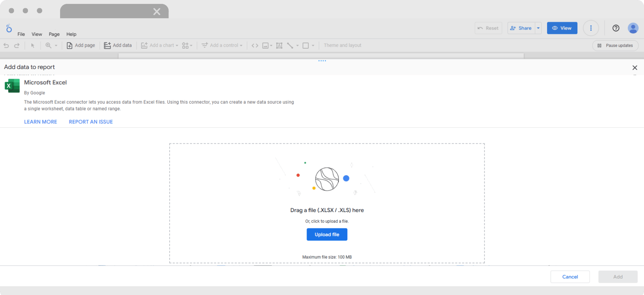Click the Reset button
Viewport: 644px width, 295px height.
pyautogui.click(x=488, y=28)
